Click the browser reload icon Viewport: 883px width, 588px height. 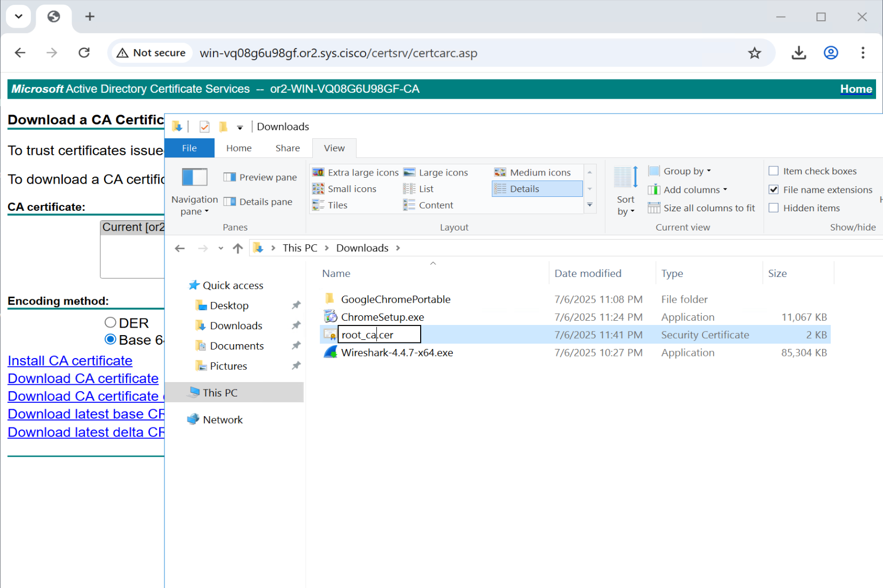point(84,53)
